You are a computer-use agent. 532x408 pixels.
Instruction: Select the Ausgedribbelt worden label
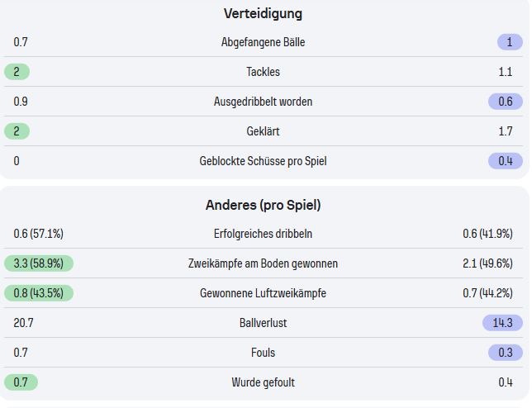(x=263, y=102)
